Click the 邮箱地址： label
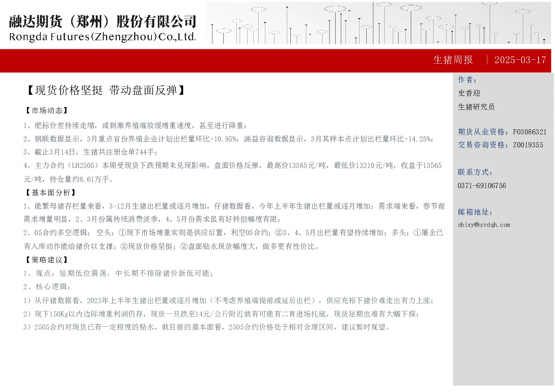555x392 pixels. click(x=475, y=212)
